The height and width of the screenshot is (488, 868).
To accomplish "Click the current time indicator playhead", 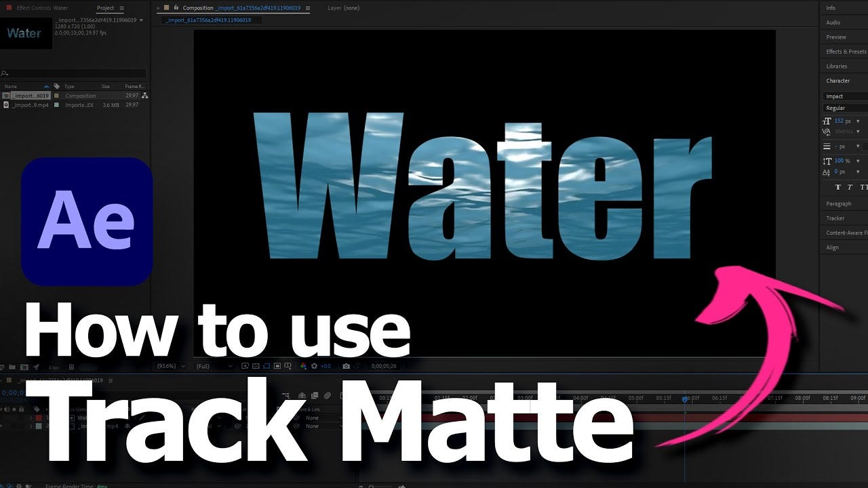I will pyautogui.click(x=685, y=399).
